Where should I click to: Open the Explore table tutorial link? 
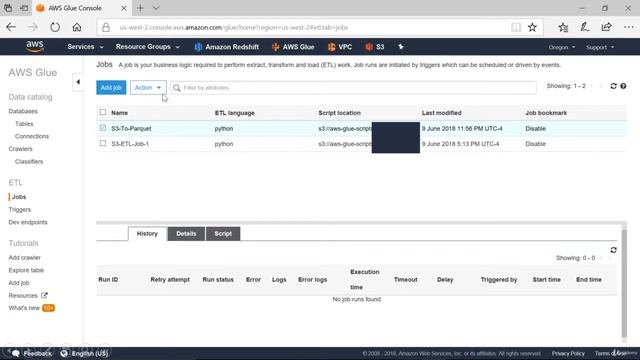pyautogui.click(x=26, y=270)
